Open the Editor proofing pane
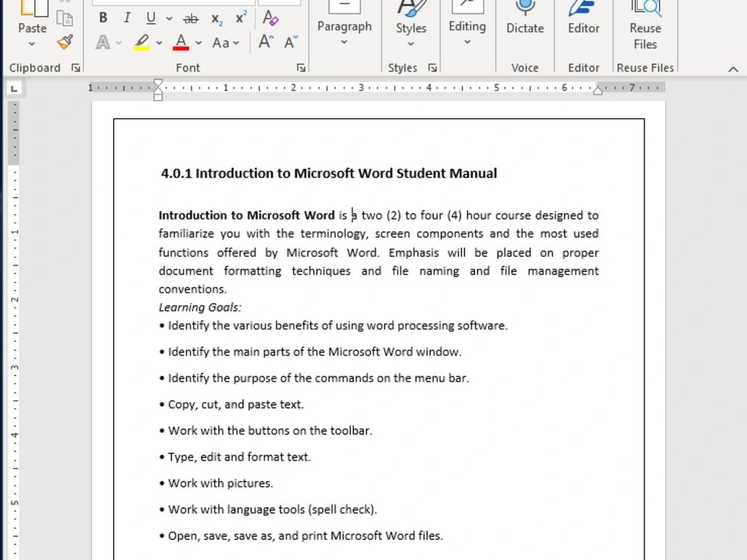This screenshot has height=560, width=747. [x=583, y=17]
